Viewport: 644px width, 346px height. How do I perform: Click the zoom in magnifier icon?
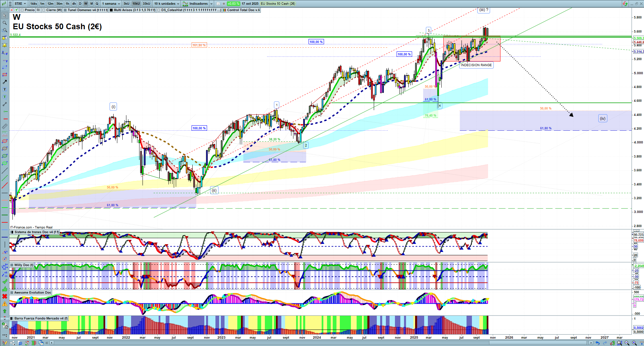(x=634, y=343)
